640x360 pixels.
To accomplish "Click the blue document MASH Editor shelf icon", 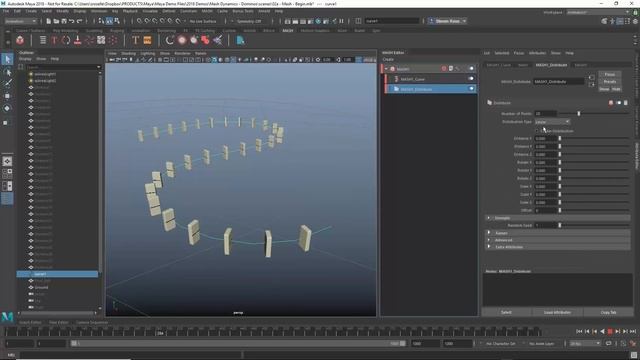I will click(240, 40).
